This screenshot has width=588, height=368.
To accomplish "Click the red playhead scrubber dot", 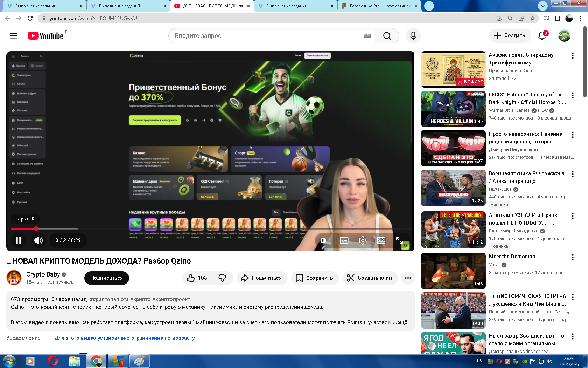I will pos(36,229).
